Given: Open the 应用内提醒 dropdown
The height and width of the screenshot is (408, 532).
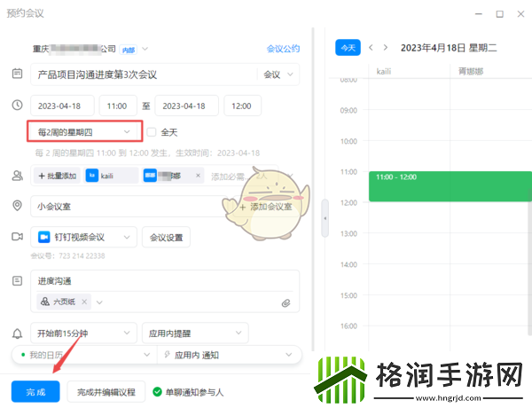Looking at the screenshot, I should point(195,333).
